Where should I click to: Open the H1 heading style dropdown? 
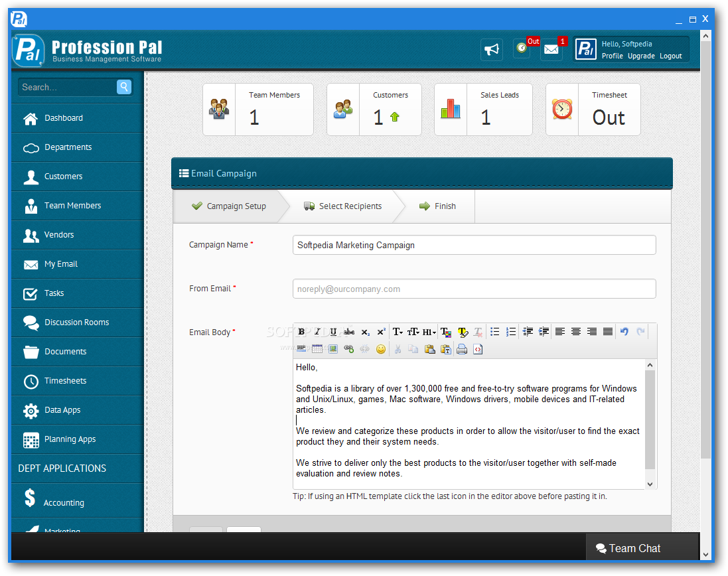pyautogui.click(x=429, y=332)
